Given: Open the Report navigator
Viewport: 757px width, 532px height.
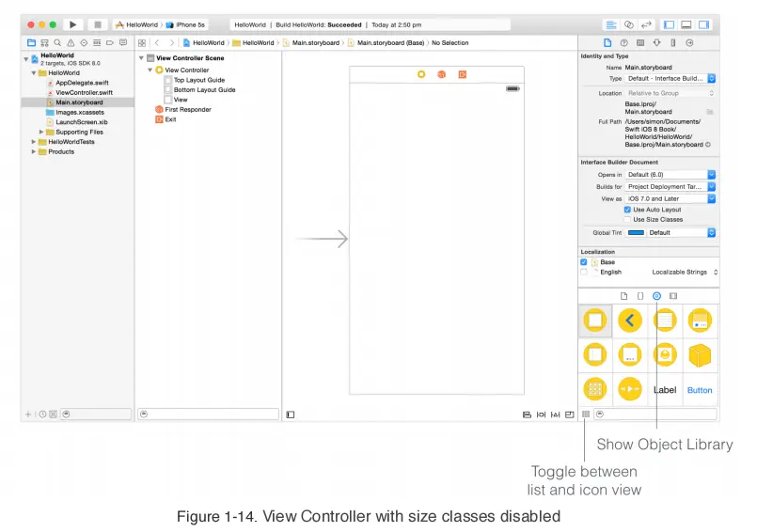Looking at the screenshot, I should pos(123,43).
